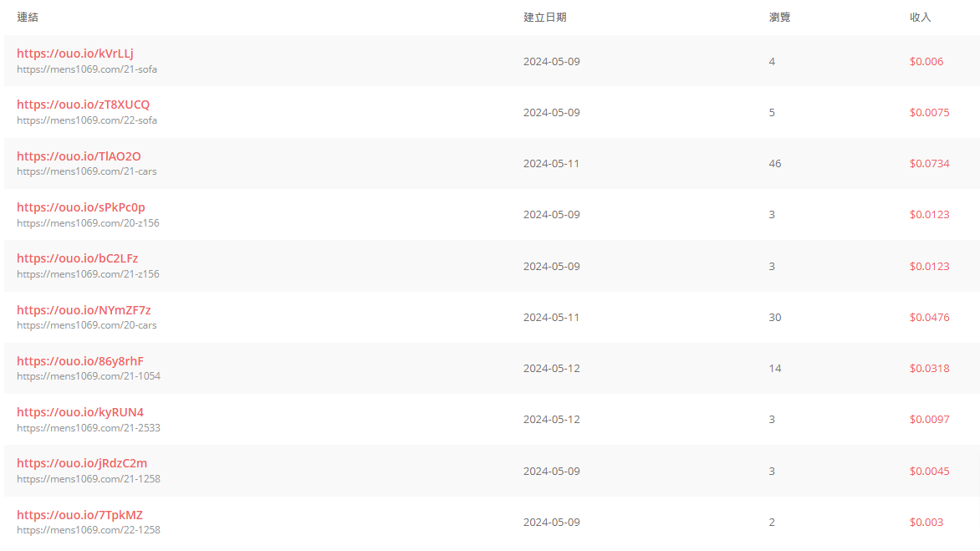Open the short link https://ouo.io/86y8rhF
Screen dimensions: 980x551
[80, 362]
